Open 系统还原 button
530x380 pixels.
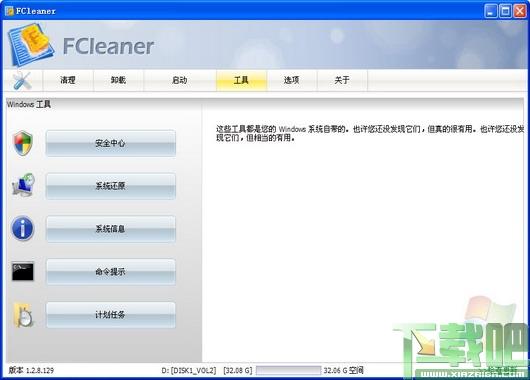[111, 186]
